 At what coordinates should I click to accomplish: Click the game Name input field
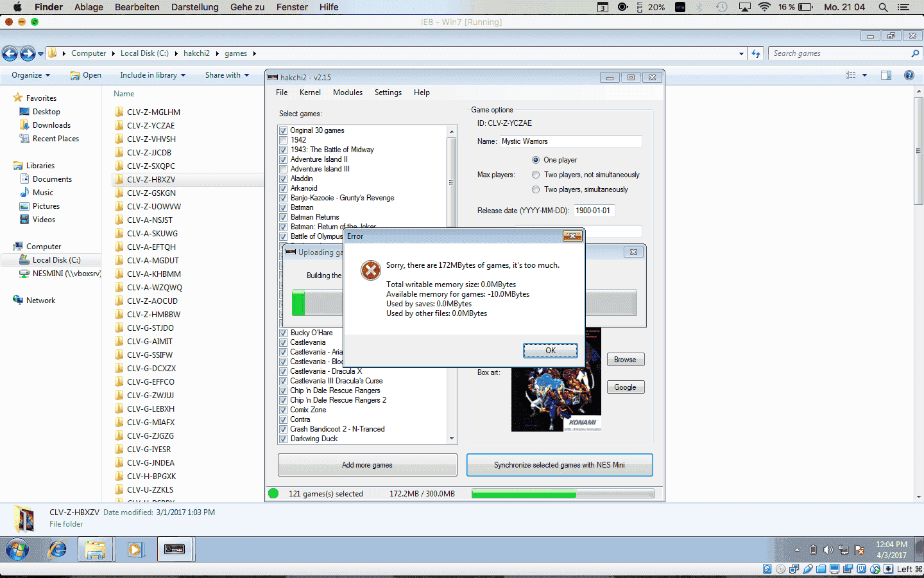pos(570,141)
